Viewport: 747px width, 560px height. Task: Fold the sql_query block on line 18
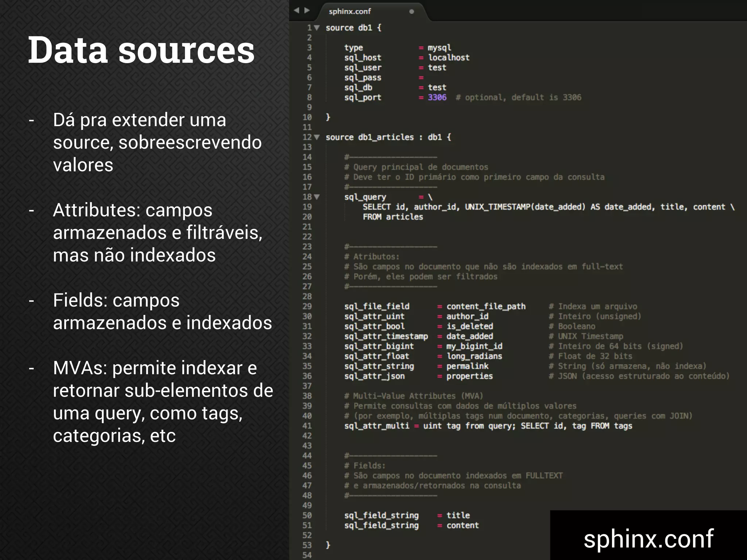[x=317, y=197]
